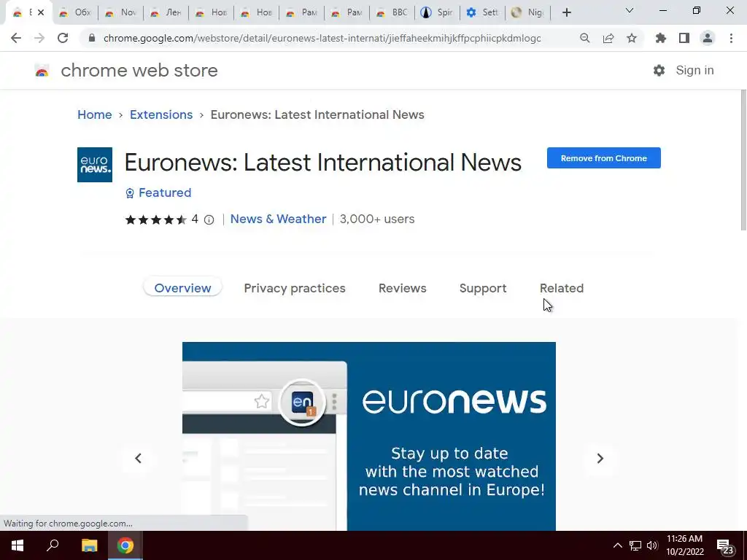747x560 pixels.
Task: Switch to Related tab
Action: [561, 288]
